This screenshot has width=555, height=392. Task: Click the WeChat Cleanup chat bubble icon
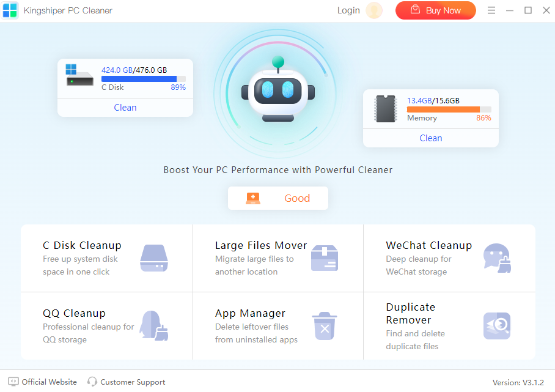496,258
